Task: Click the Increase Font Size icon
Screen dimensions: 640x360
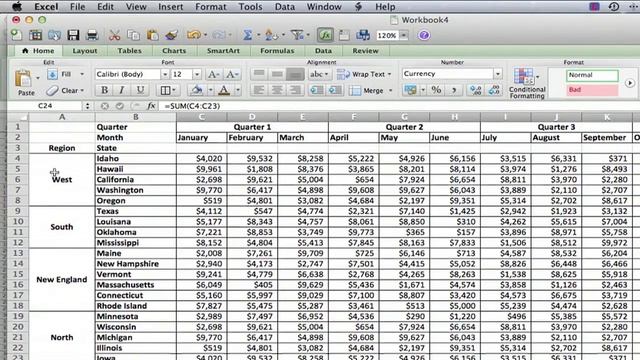Action: click(213, 74)
